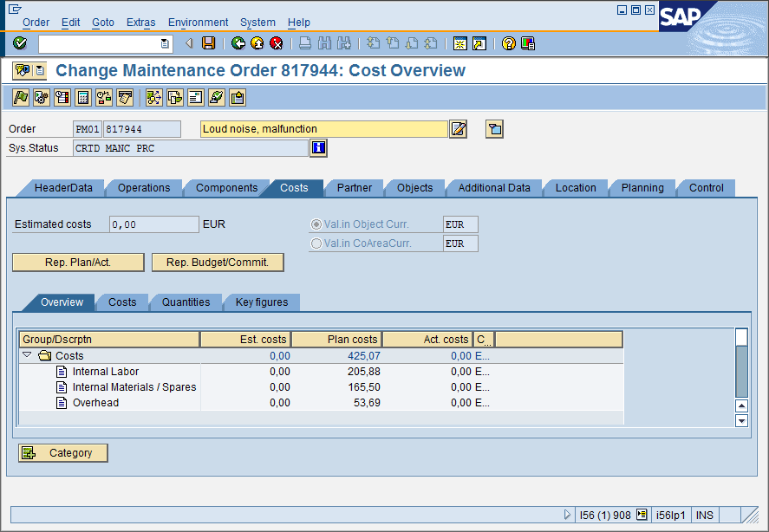
Task: Click the blue status information 'i' icon
Action: click(318, 147)
